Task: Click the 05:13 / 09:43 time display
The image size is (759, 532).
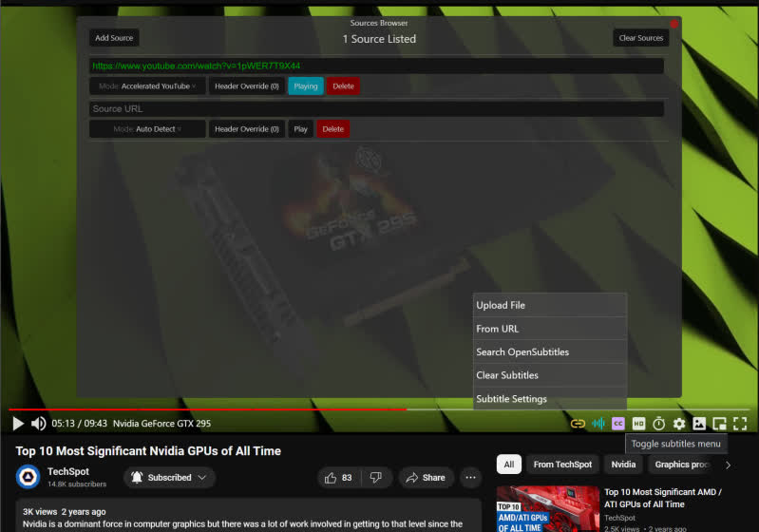Action: pos(80,424)
